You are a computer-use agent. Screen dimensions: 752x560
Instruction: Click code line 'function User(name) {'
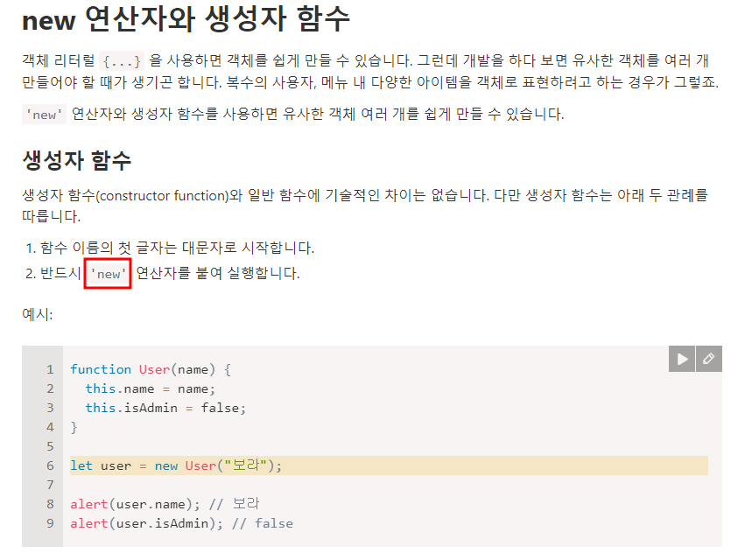tap(151, 369)
